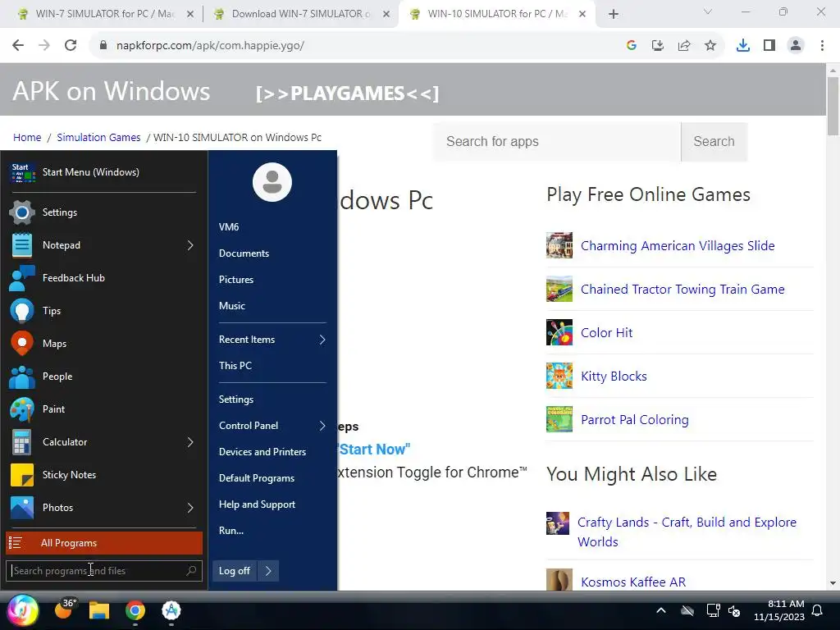Open Chrome three-dot menu
This screenshot has height=630, width=840.
(822, 46)
